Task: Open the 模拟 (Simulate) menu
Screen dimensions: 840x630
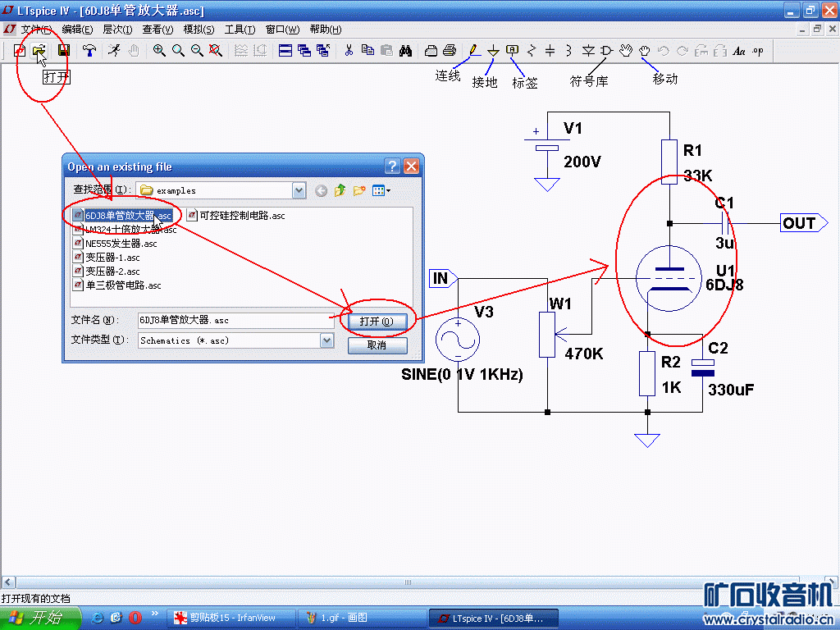Action: tap(199, 29)
